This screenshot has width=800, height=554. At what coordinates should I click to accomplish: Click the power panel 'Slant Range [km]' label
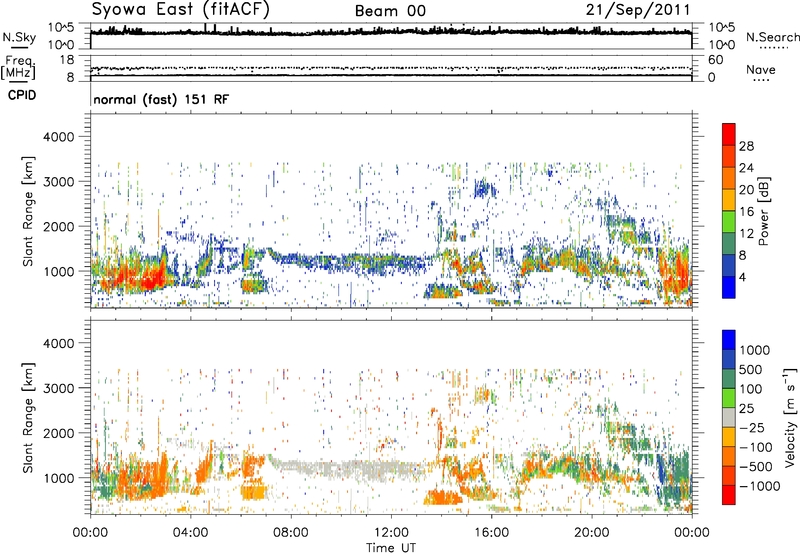tap(28, 211)
